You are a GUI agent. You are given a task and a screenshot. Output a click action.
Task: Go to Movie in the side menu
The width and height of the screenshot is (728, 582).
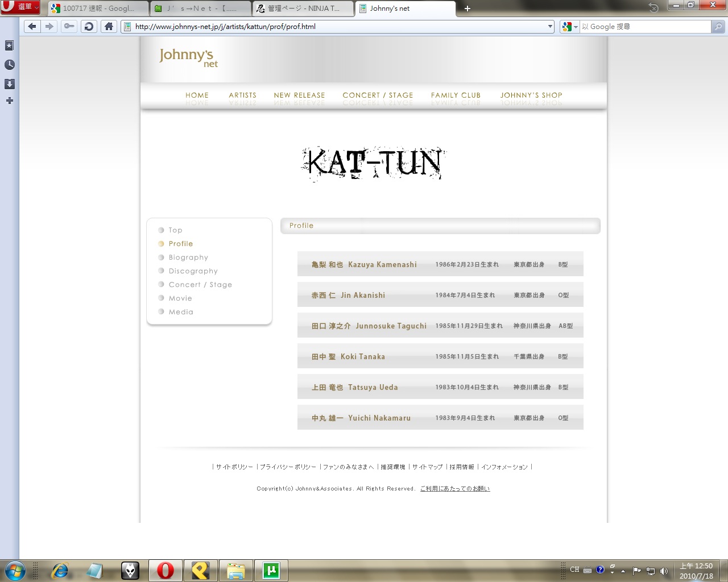pyautogui.click(x=180, y=298)
